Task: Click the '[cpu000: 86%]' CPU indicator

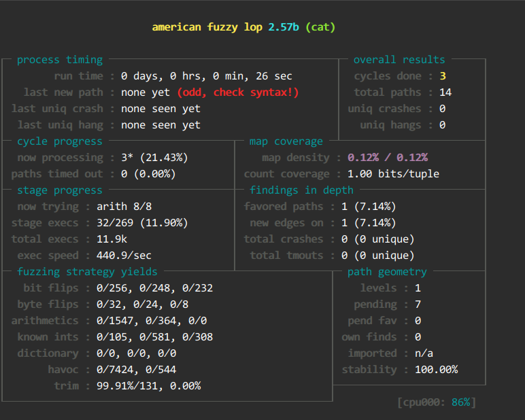Action: (437, 402)
